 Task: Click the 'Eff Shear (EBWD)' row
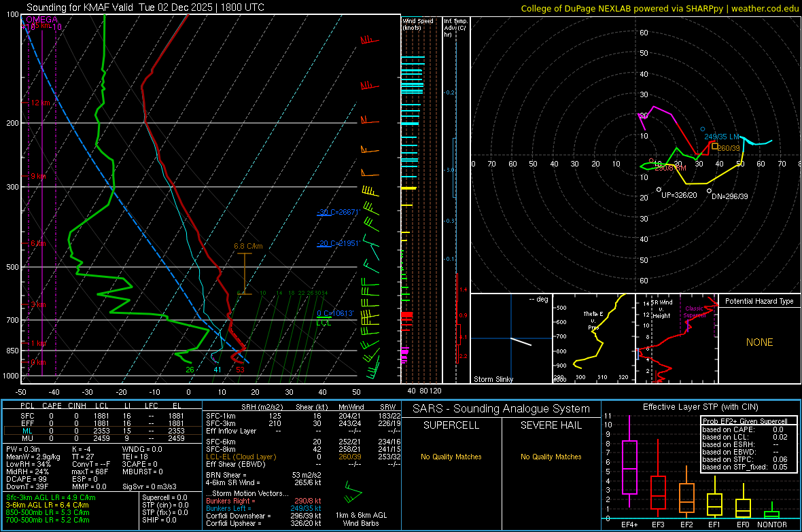(x=303, y=464)
